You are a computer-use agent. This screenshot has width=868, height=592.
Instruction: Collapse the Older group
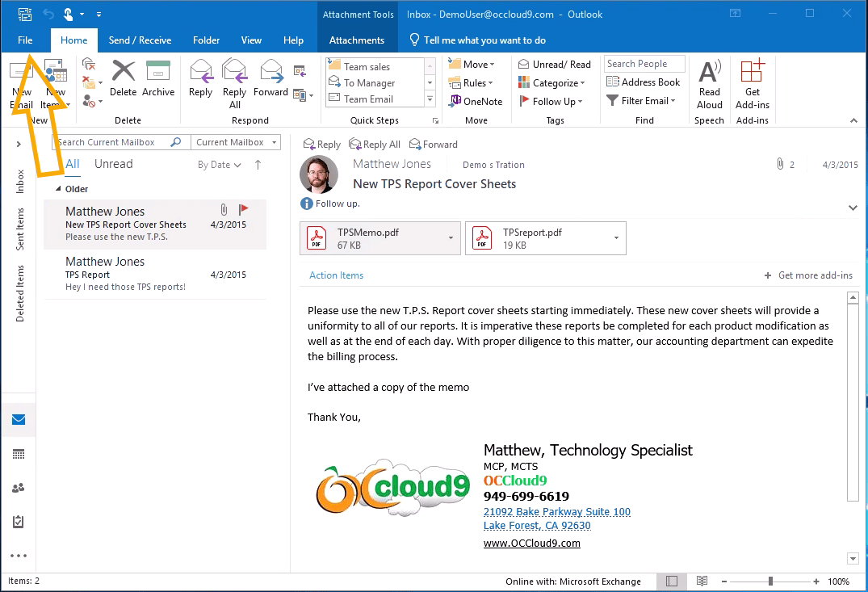[x=58, y=189]
